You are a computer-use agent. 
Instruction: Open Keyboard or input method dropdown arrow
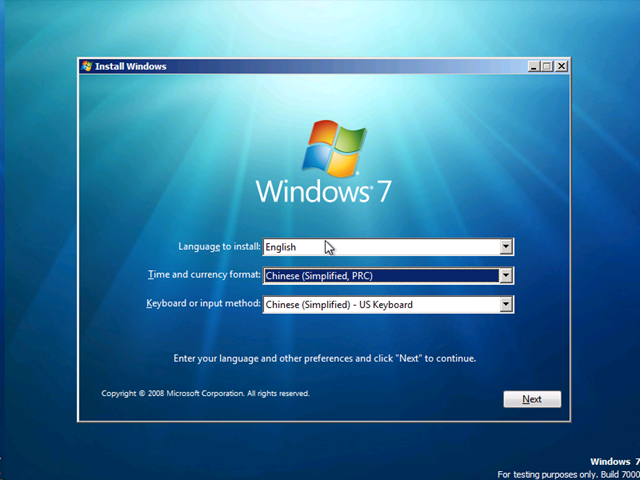click(506, 304)
